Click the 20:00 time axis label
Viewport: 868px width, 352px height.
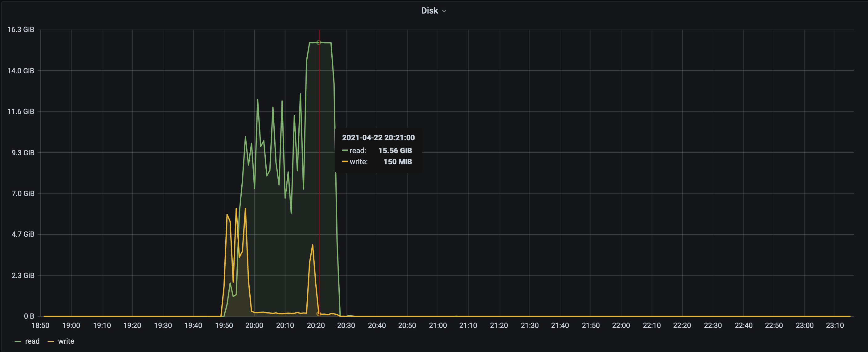[x=254, y=325]
